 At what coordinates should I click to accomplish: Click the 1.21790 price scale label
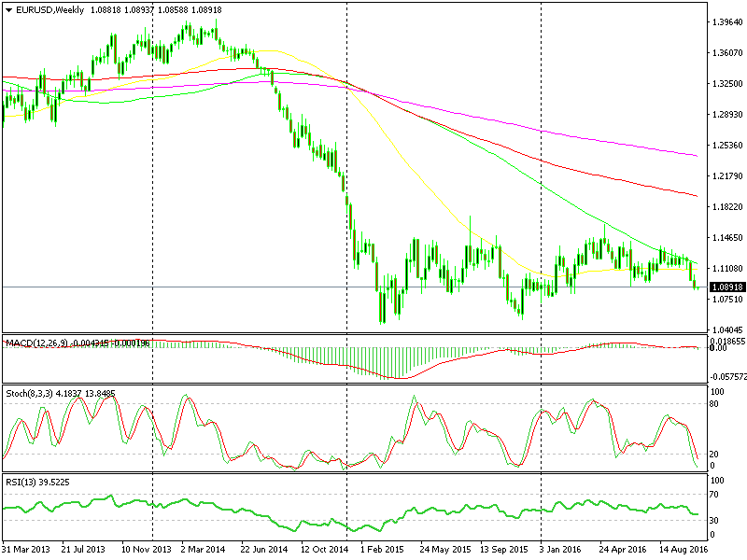(x=727, y=175)
